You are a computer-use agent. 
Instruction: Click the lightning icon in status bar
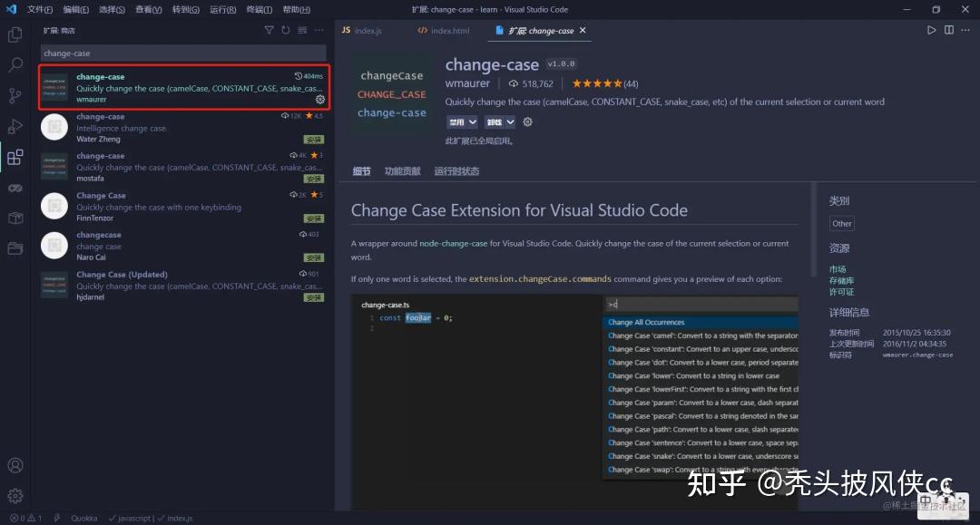click(57, 518)
